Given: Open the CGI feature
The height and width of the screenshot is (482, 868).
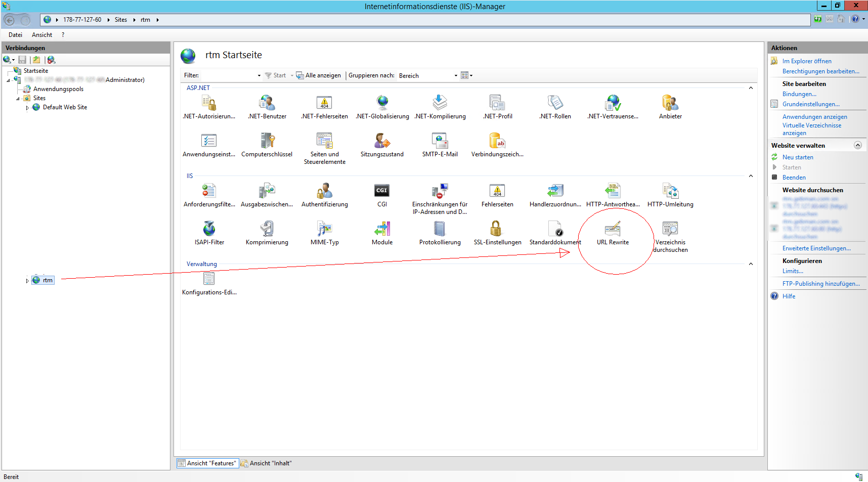Looking at the screenshot, I should tap(382, 192).
